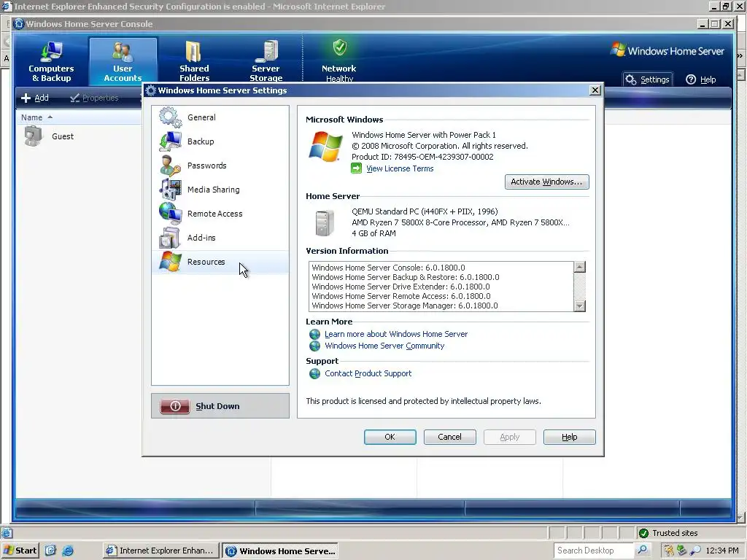Screen dimensions: 747x560
Task: Select General settings category
Action: point(220,117)
